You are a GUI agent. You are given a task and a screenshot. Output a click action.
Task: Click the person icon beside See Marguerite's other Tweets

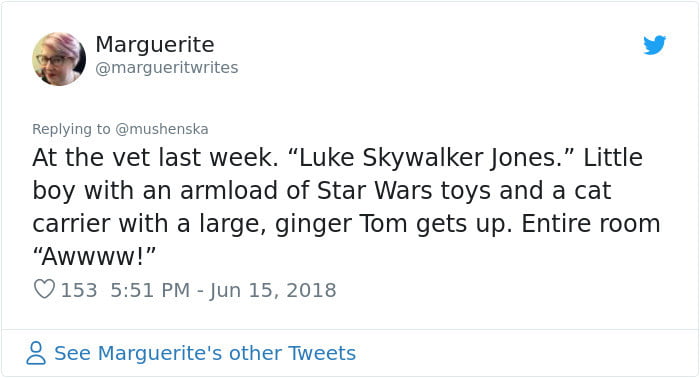[36, 353]
